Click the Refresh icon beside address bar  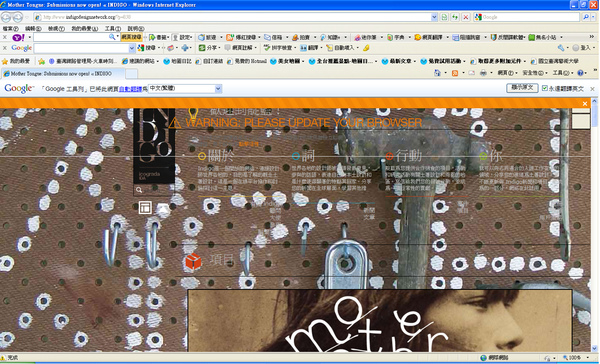pos(455,17)
